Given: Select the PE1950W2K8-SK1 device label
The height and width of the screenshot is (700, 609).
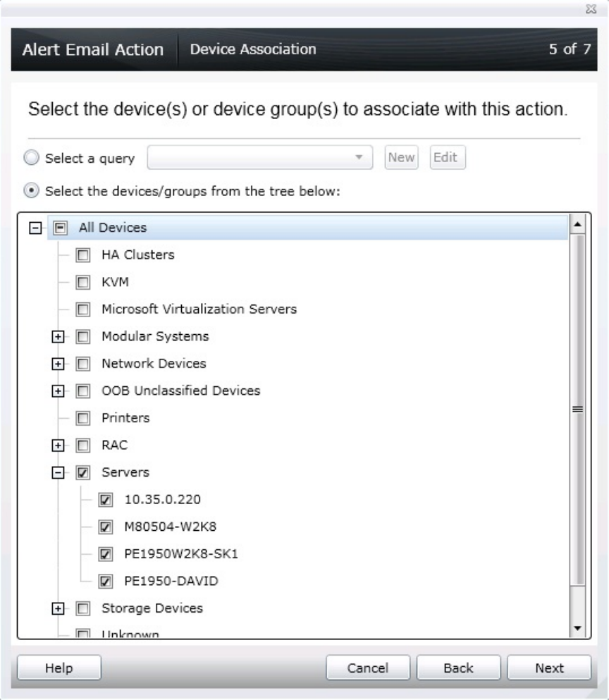Looking at the screenshot, I should (181, 554).
